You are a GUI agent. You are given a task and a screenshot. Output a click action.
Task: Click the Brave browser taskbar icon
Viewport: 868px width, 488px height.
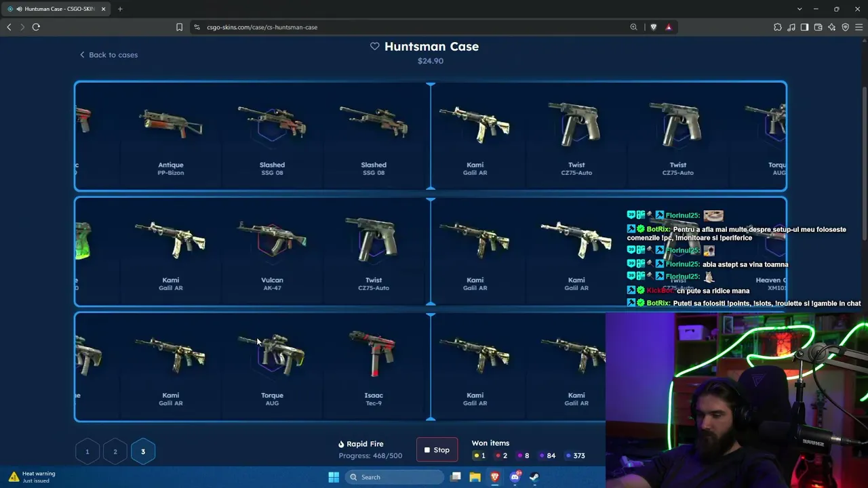tap(495, 477)
